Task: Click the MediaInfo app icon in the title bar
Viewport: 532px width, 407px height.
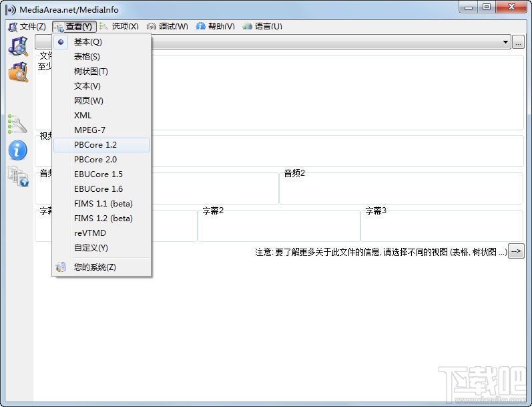Action: pos(11,9)
